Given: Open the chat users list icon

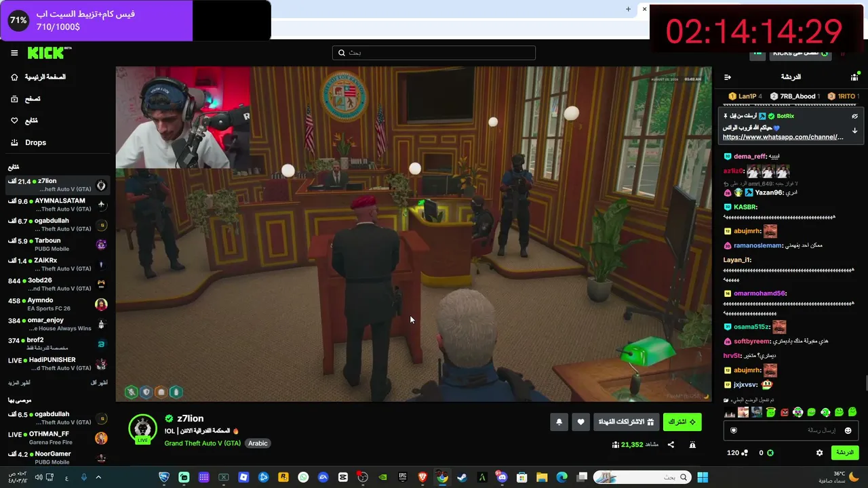Looking at the screenshot, I should pos(854,77).
